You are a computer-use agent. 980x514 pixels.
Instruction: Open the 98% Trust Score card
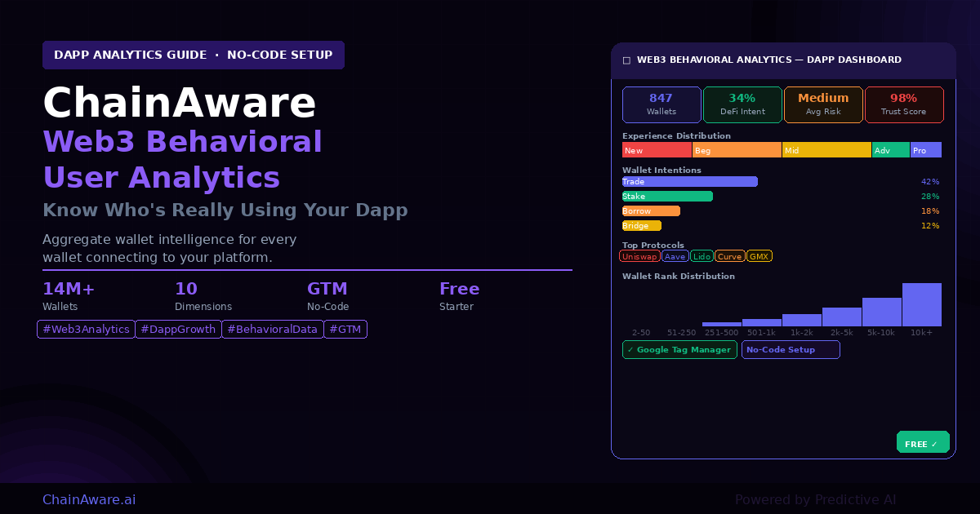pyautogui.click(x=904, y=104)
